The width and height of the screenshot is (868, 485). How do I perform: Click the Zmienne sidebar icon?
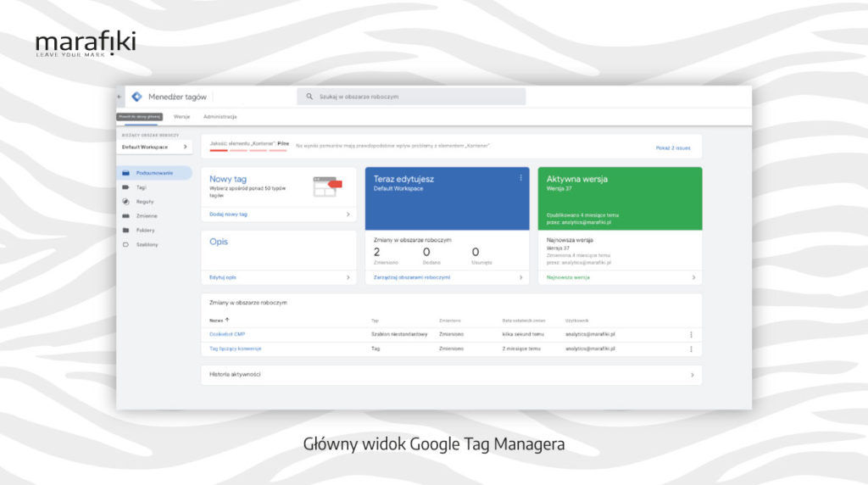pyautogui.click(x=125, y=216)
